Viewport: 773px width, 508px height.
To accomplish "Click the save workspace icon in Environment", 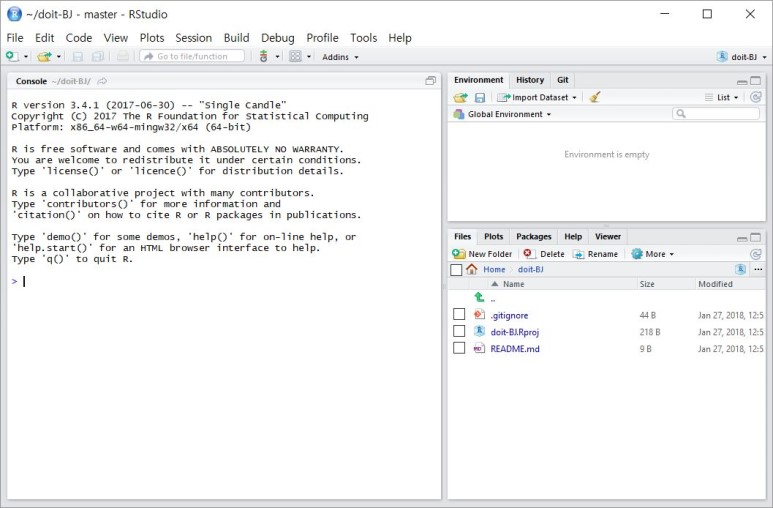I will pos(480,98).
